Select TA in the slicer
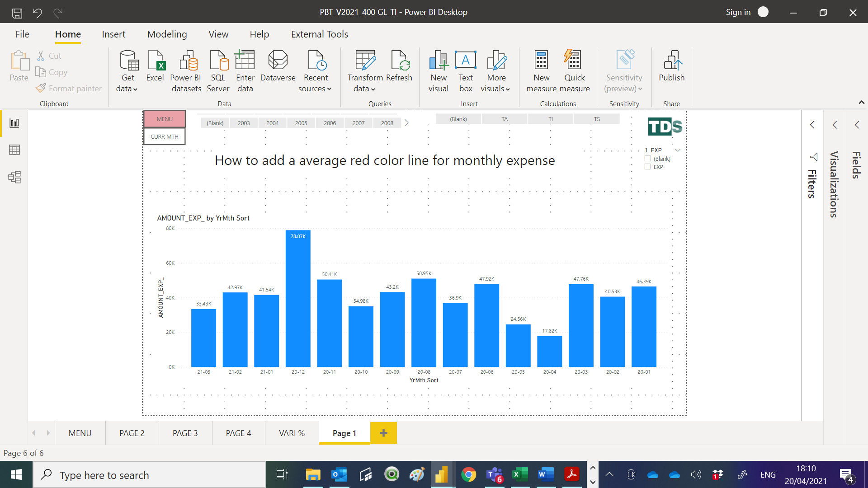 pyautogui.click(x=505, y=119)
